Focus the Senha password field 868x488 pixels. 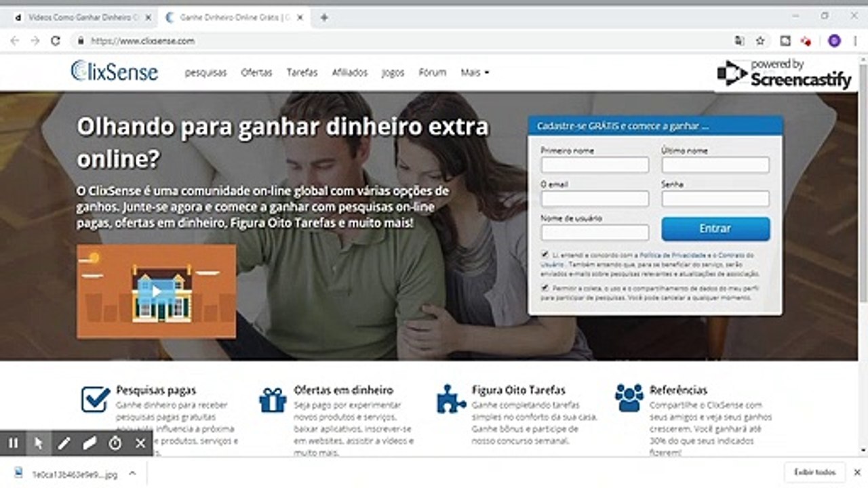pyautogui.click(x=715, y=199)
